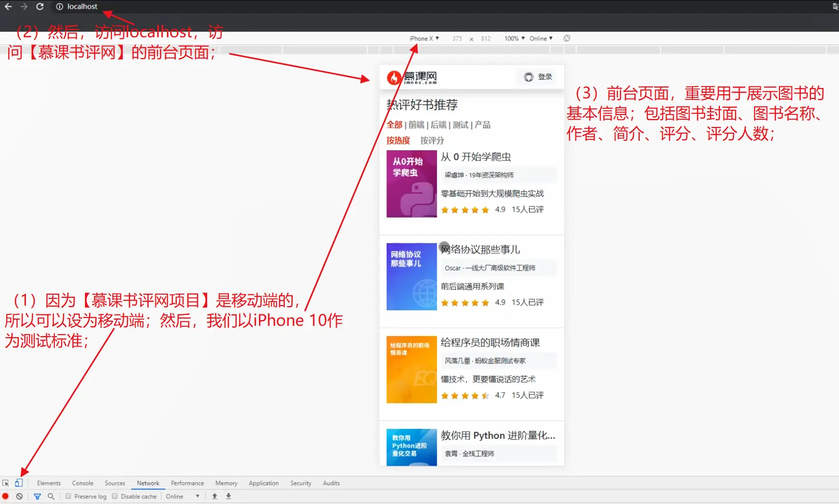Click the export HAR download arrow
The height and width of the screenshot is (504, 839).
point(228,496)
